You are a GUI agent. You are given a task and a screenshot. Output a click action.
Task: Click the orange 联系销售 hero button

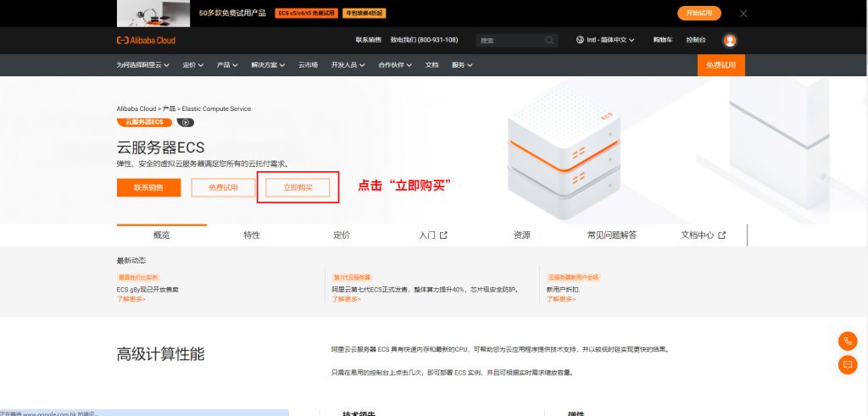coord(149,187)
